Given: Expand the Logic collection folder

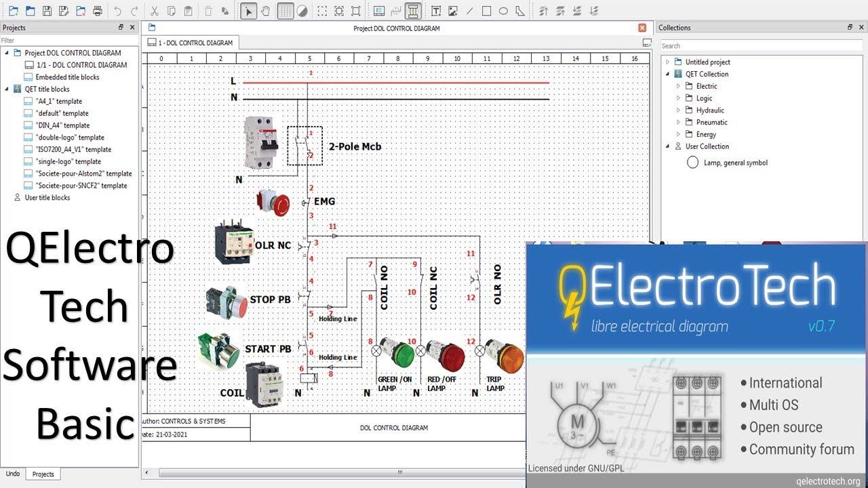Looking at the screenshot, I should (x=678, y=98).
